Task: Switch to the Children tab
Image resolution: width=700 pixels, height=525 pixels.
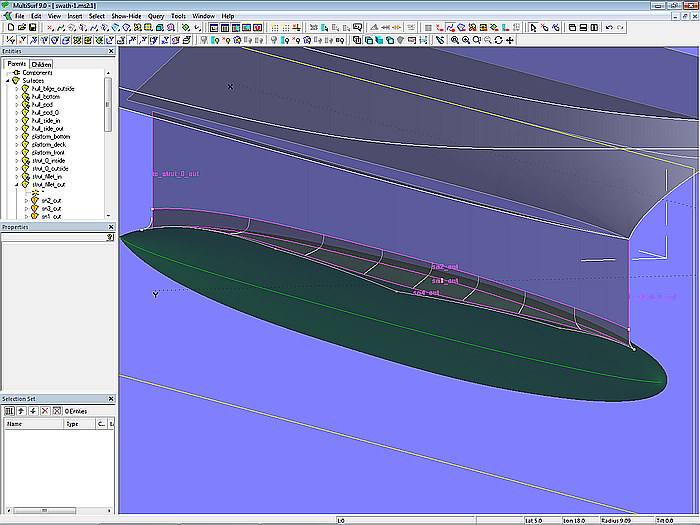Action: 41,64
